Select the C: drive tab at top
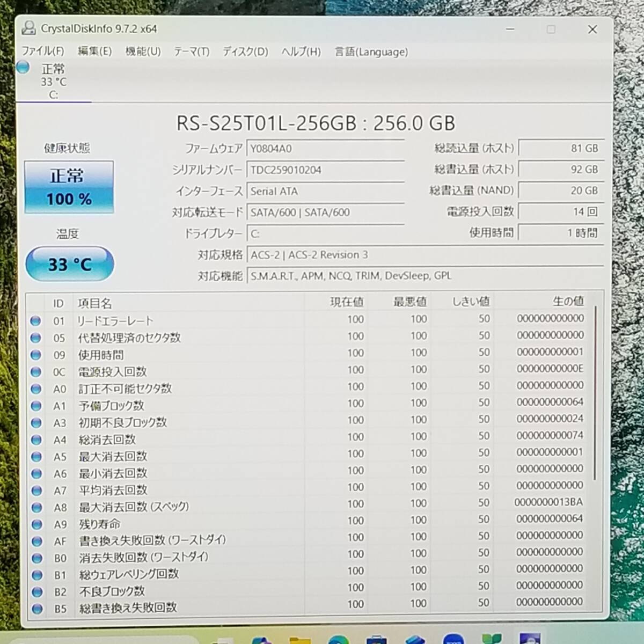Image resolution: width=644 pixels, height=644 pixels. (x=53, y=82)
